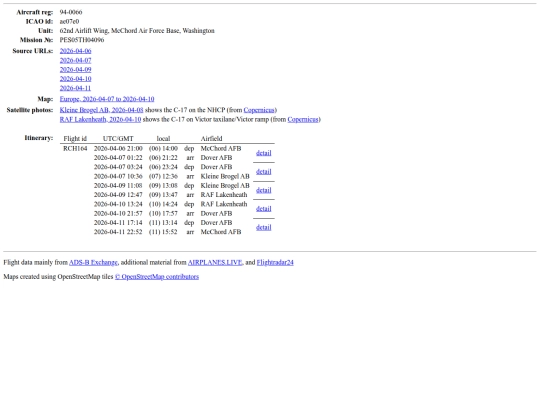The width and height of the screenshot is (540, 405).
Task: Click the Satellite photos label
Action: point(30,110)
